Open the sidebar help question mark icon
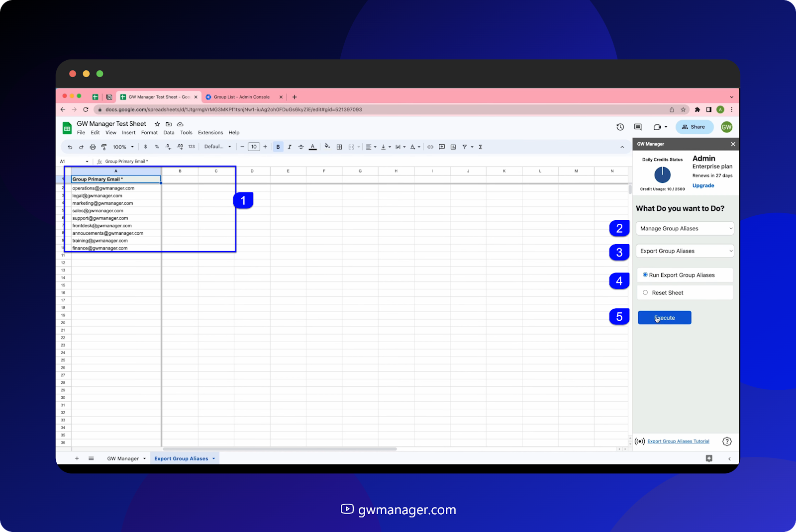The width and height of the screenshot is (796, 532). click(727, 442)
